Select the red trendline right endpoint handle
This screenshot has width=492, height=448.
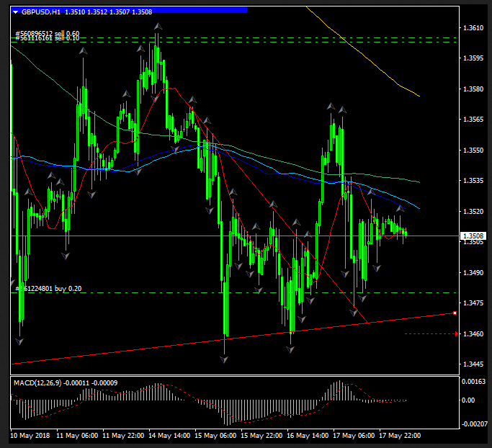click(455, 313)
